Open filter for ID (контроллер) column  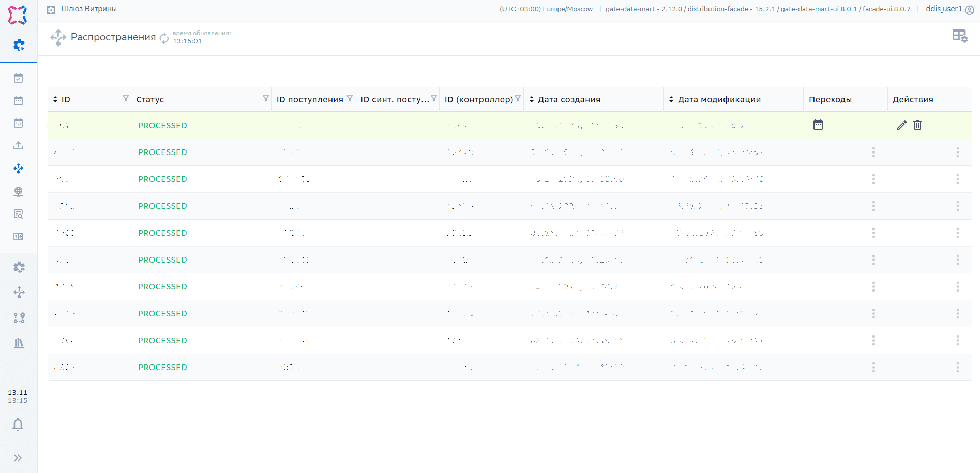pos(518,99)
